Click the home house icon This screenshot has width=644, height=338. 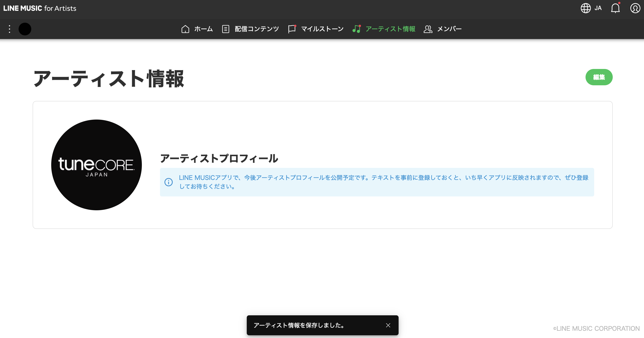[x=185, y=29]
